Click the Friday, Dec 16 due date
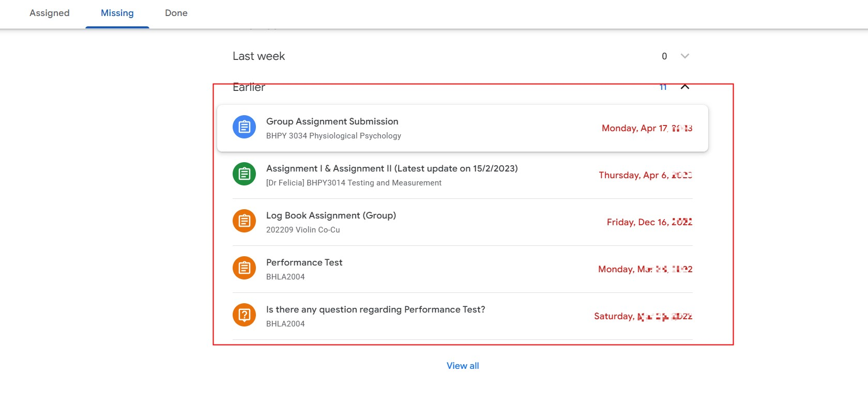The image size is (868, 405). [x=649, y=222]
